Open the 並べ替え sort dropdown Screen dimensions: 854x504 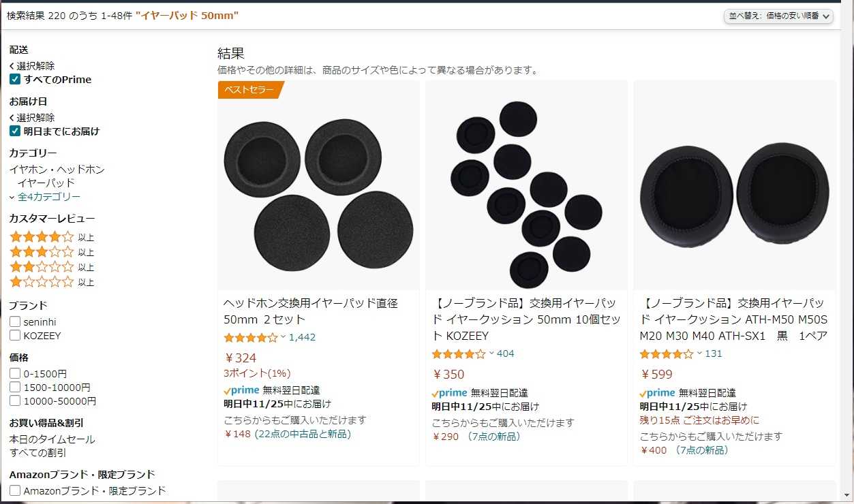[778, 16]
